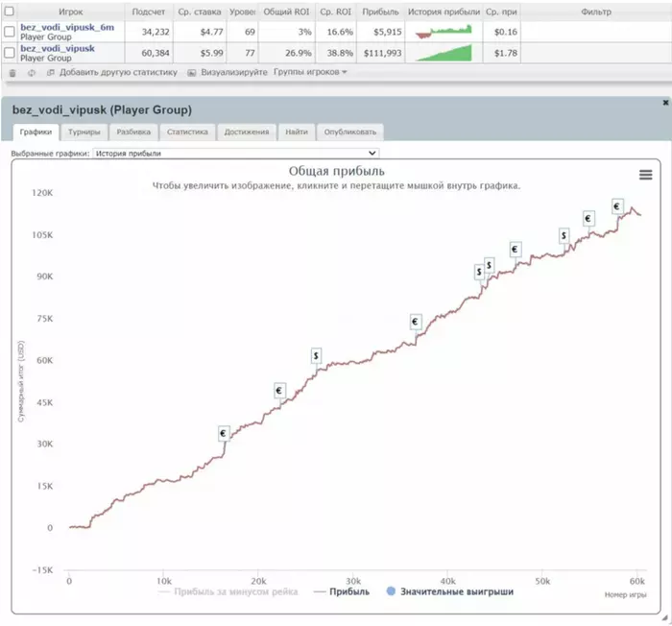Viewport: 672px width, 626px height.
Task: Click the euro marker near game 16k
Action: [x=224, y=433]
